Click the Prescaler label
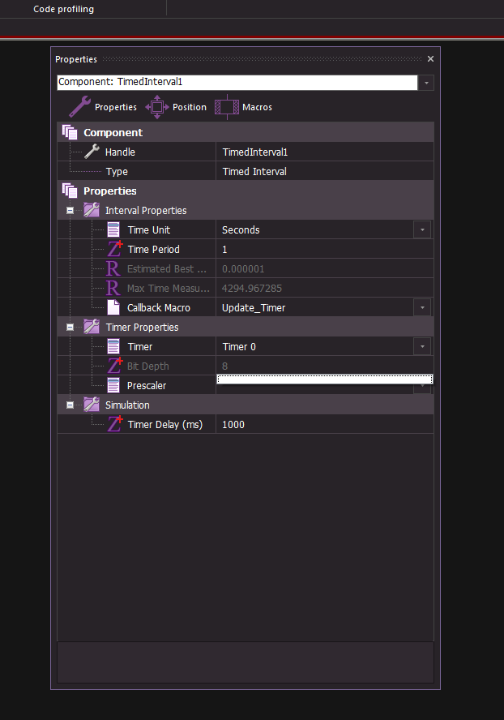The width and height of the screenshot is (504, 720). (x=146, y=386)
